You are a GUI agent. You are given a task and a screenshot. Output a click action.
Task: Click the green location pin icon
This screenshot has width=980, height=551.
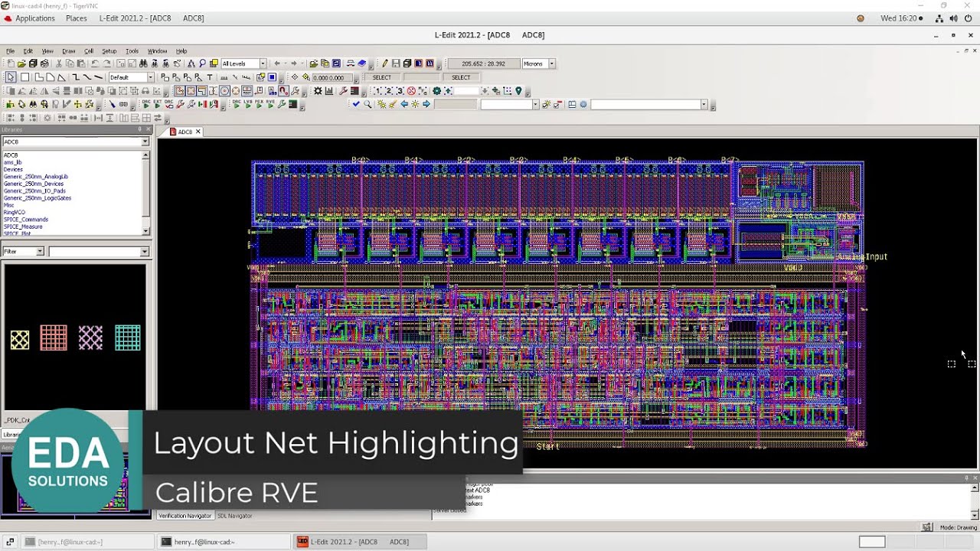click(x=518, y=91)
